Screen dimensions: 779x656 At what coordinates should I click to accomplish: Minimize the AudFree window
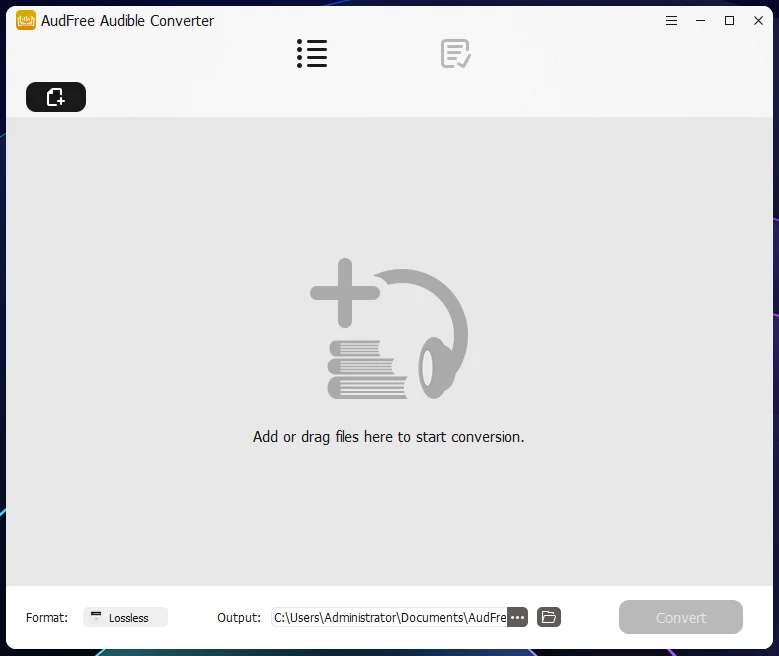[x=701, y=20]
